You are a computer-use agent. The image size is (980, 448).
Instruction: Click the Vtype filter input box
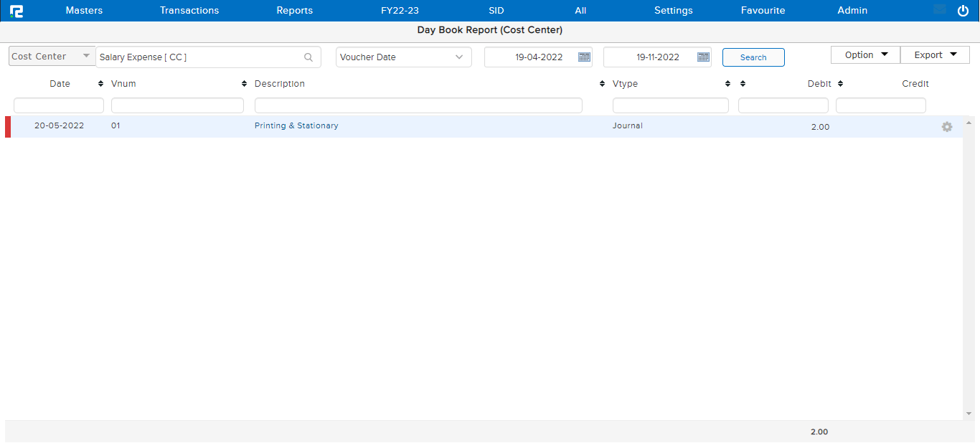click(x=670, y=105)
